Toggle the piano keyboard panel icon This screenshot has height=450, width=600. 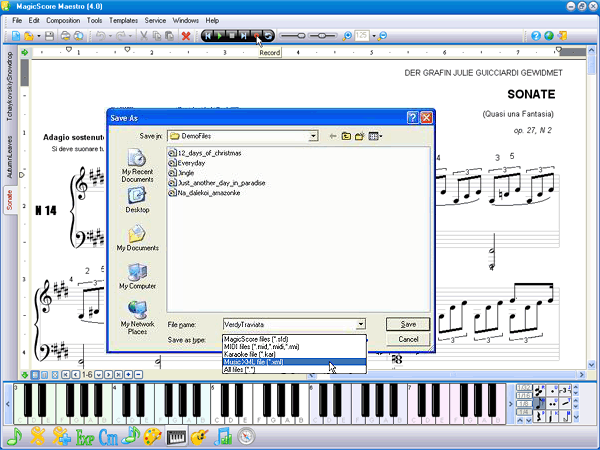(176, 437)
